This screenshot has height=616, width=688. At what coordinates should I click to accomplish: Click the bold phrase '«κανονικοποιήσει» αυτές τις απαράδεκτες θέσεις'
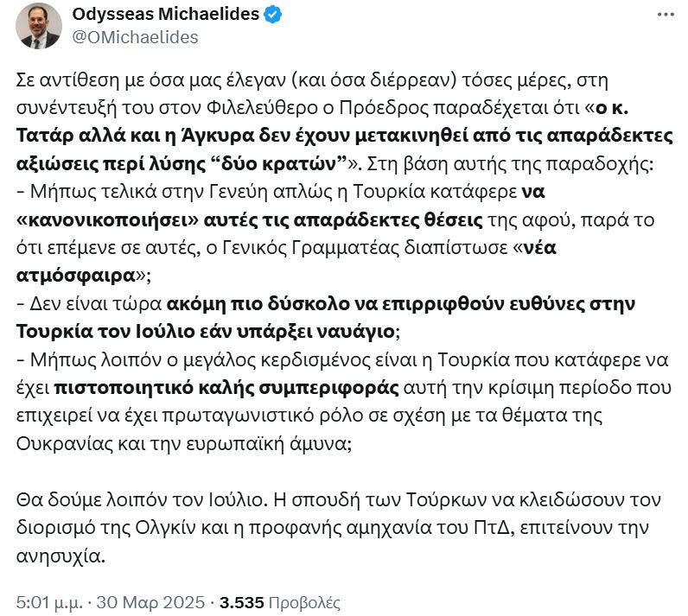[x=250, y=219]
